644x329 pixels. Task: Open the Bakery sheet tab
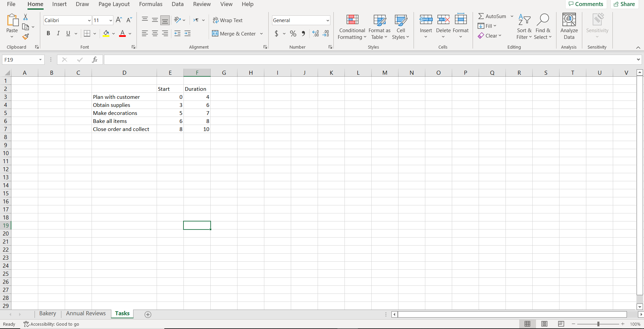[x=47, y=313]
